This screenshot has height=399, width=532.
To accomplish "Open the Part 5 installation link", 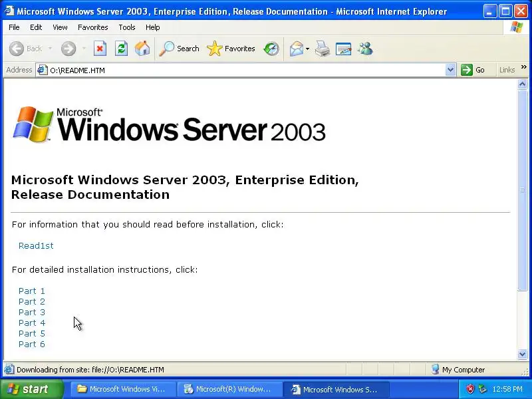I will coord(31,334).
